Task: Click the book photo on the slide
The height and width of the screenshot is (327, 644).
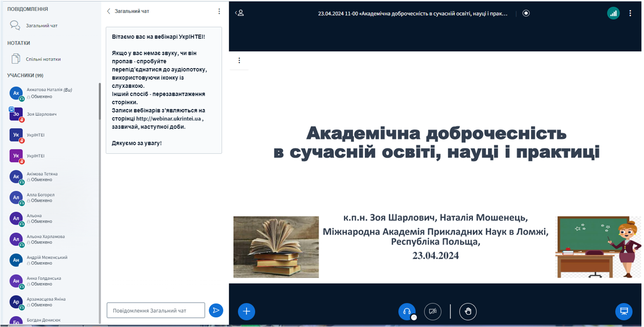Action: click(276, 247)
